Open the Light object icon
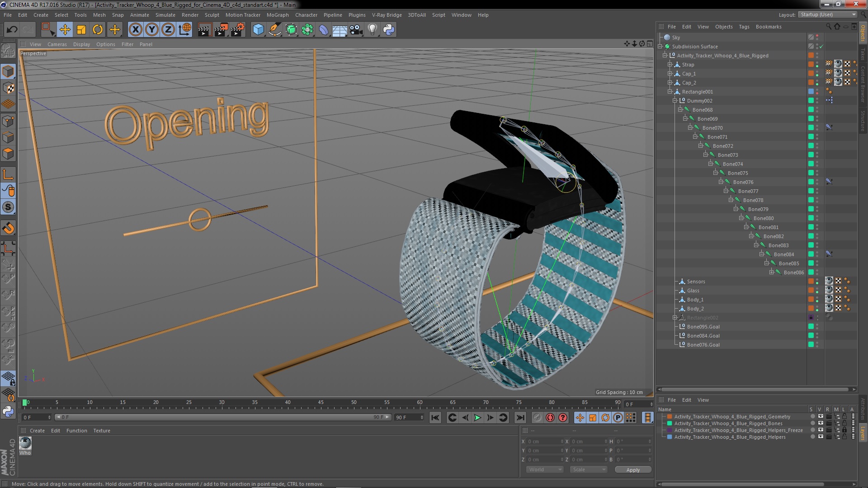The width and height of the screenshot is (868, 488). coord(372,30)
